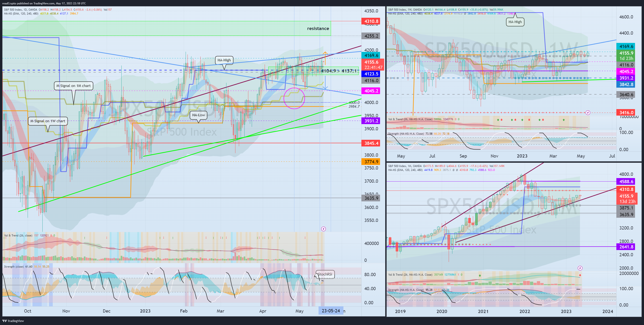Click the blue 3842.8 price label
644x325 pixels.
626,84
